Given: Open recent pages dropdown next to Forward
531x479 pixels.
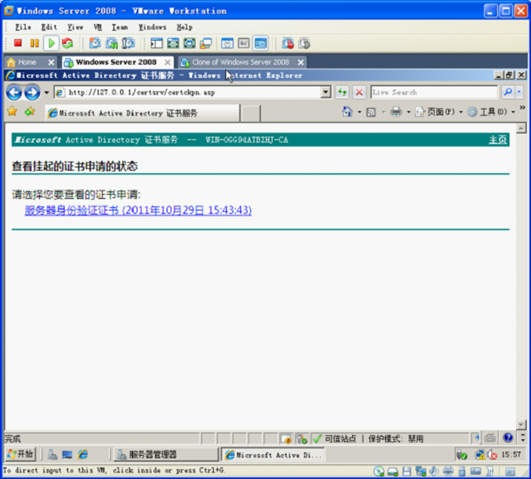Looking at the screenshot, I should [46, 92].
